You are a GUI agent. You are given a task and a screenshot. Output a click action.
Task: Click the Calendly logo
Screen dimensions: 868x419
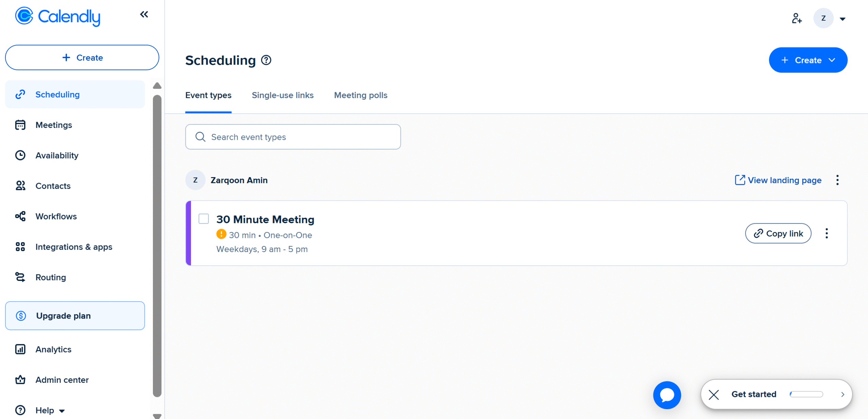[x=58, y=16]
